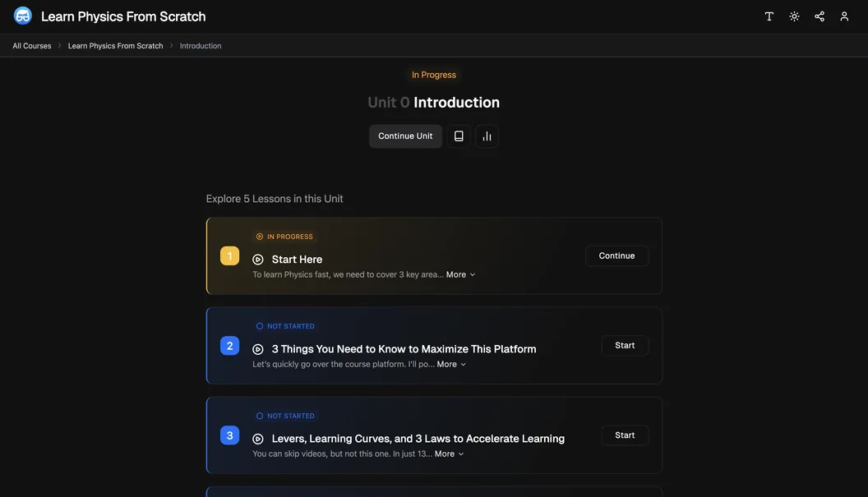Open Learn Physics From Scratch breadcrumb link

click(115, 46)
